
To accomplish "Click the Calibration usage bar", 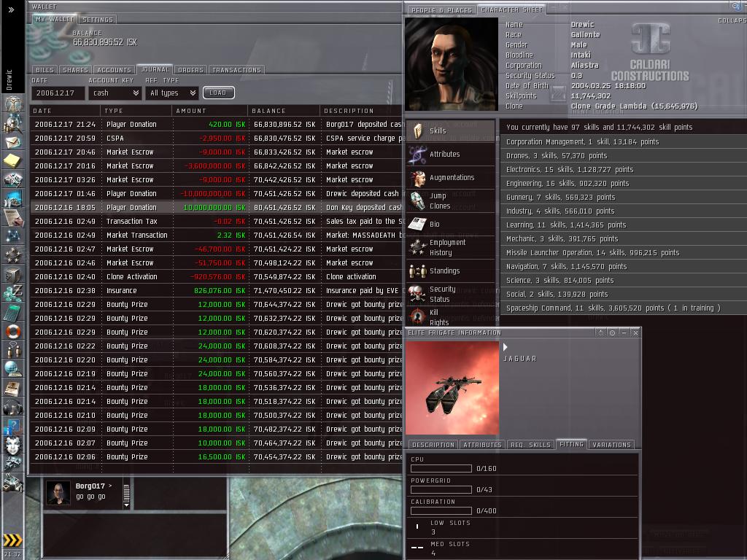I will point(441,510).
